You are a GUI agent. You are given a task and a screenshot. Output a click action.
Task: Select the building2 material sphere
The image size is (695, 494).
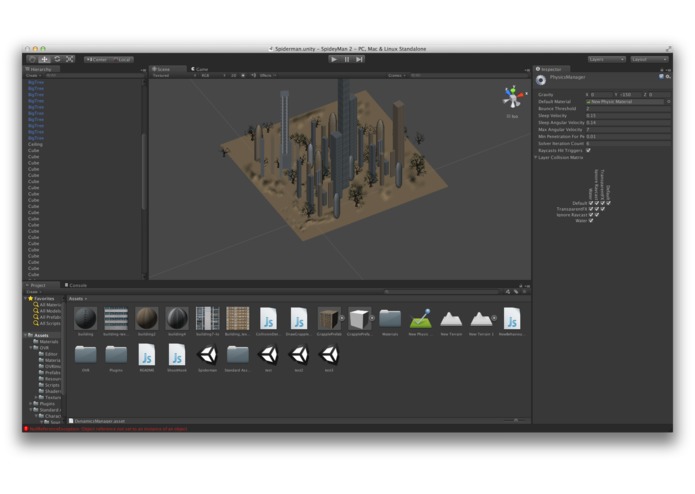coord(147,321)
